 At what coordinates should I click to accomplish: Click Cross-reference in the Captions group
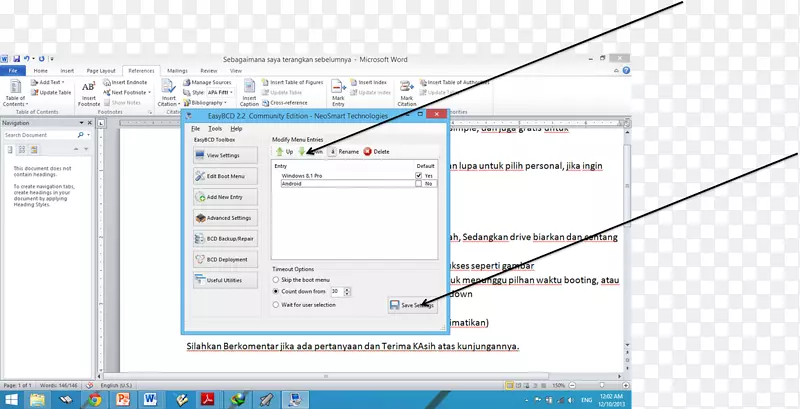(x=285, y=103)
